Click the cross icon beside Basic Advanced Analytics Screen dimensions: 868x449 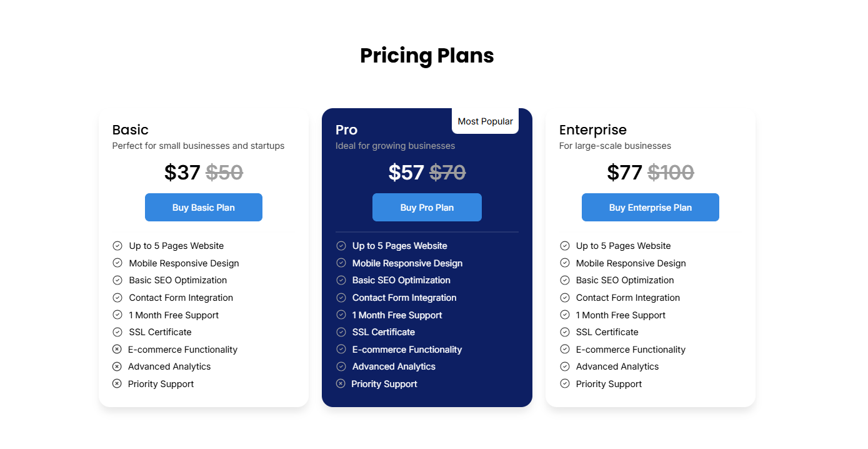[117, 366]
